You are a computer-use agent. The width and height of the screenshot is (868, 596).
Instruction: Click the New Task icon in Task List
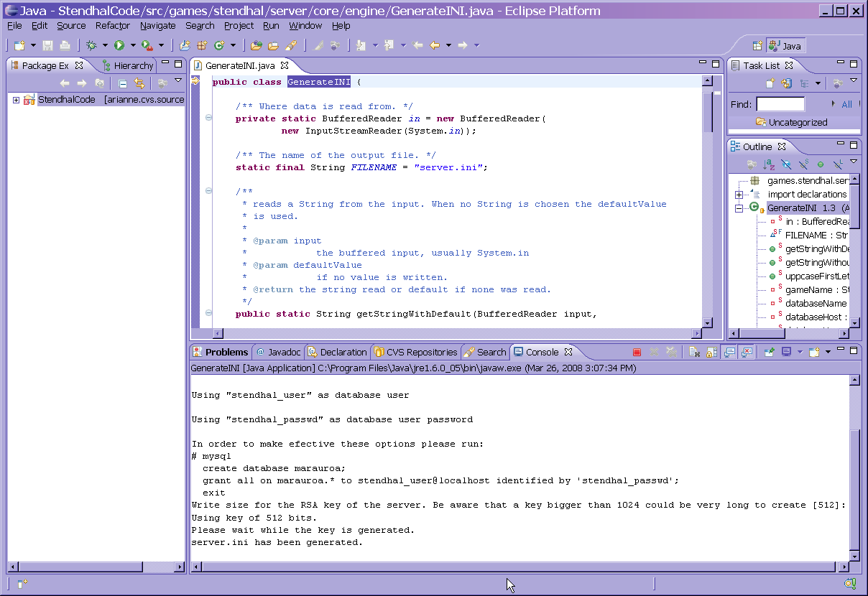770,83
